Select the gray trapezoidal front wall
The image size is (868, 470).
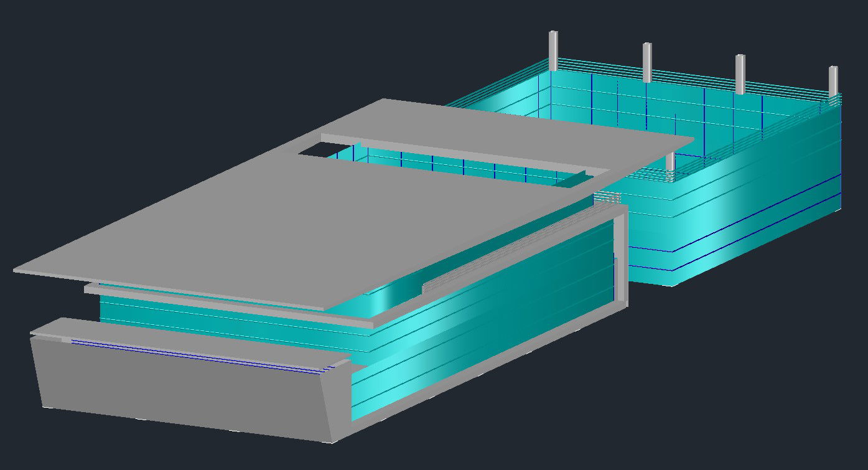180,392
